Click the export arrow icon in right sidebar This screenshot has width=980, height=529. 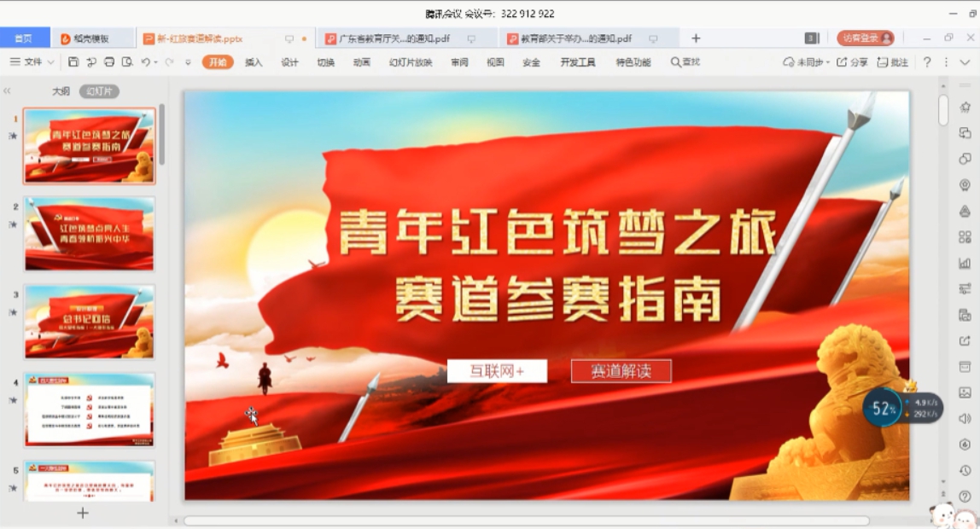pos(965,340)
